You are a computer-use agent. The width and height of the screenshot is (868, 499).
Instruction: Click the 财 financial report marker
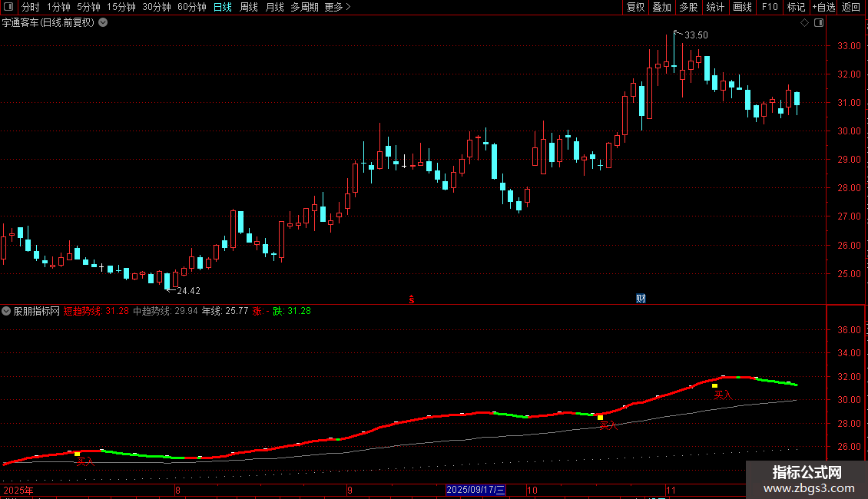pyautogui.click(x=641, y=299)
